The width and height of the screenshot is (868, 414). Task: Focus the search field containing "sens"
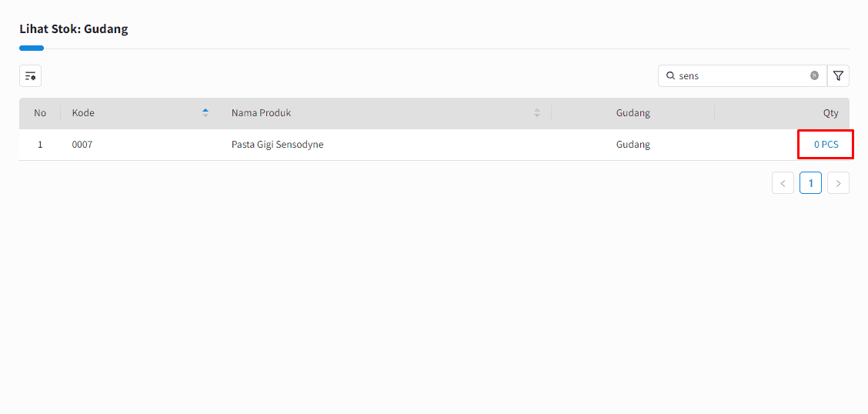pos(739,75)
